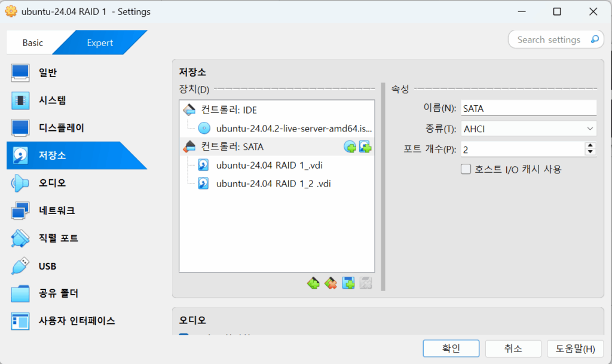
Task: Click the 오디오 speaker icon in sidebar
Action: pos(20,183)
